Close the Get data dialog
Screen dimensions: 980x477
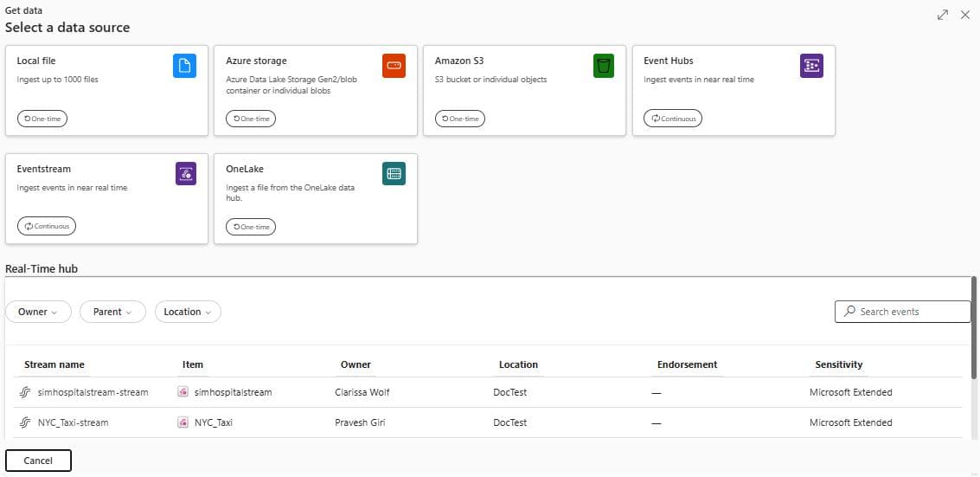[965, 15]
